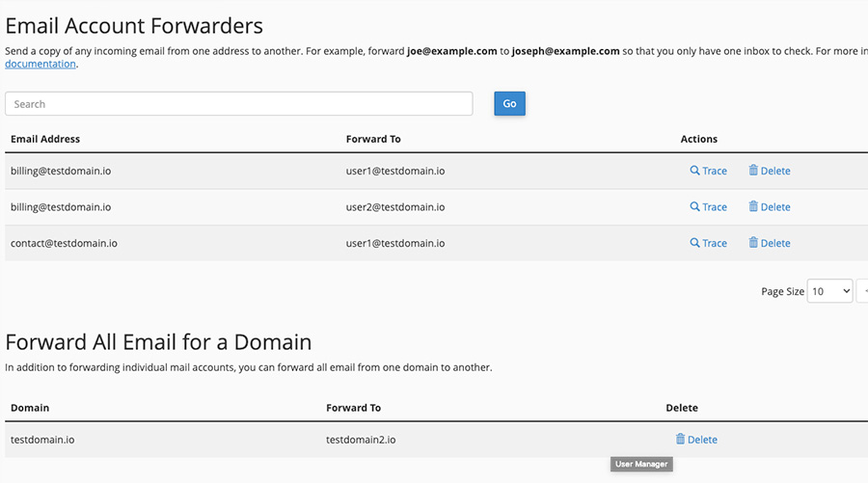The height and width of the screenshot is (483, 868).
Task: Open the Page Size dropdown
Action: [829, 291]
